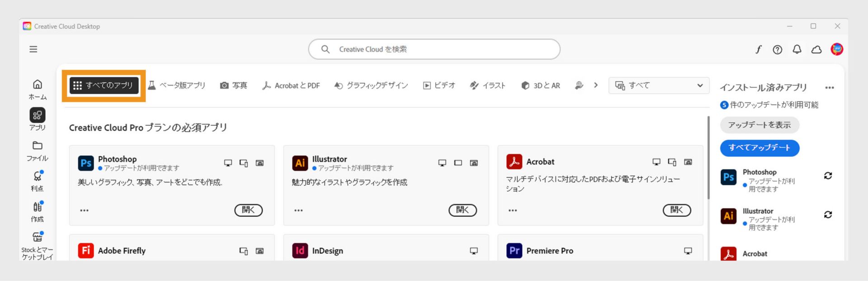The width and height of the screenshot is (868, 281).
Task: Click the Premiere Pro icon
Action: click(x=514, y=250)
